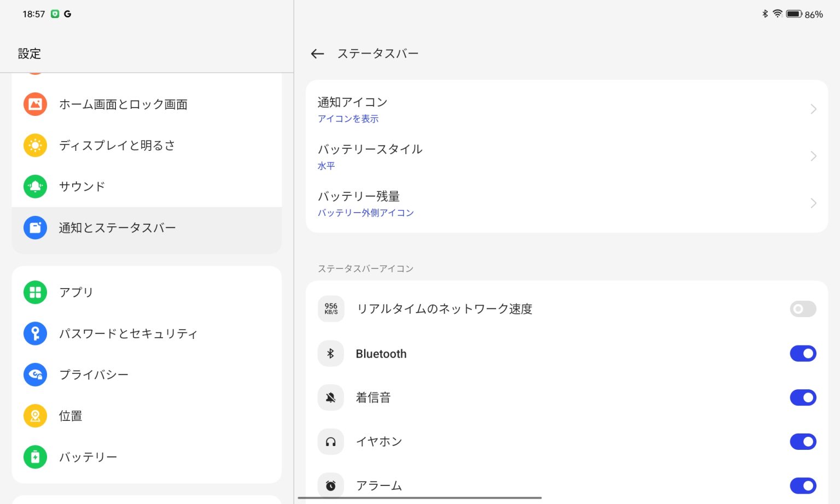Open サウンド bell icon
The image size is (840, 504).
[x=35, y=186]
